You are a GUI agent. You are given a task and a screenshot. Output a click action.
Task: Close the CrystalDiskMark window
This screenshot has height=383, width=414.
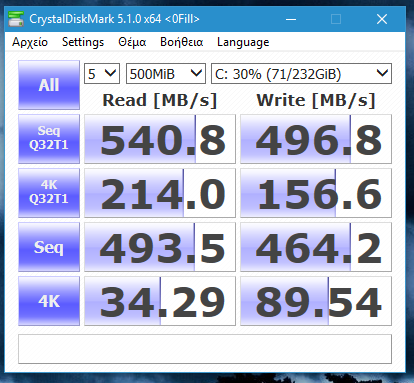click(382, 19)
